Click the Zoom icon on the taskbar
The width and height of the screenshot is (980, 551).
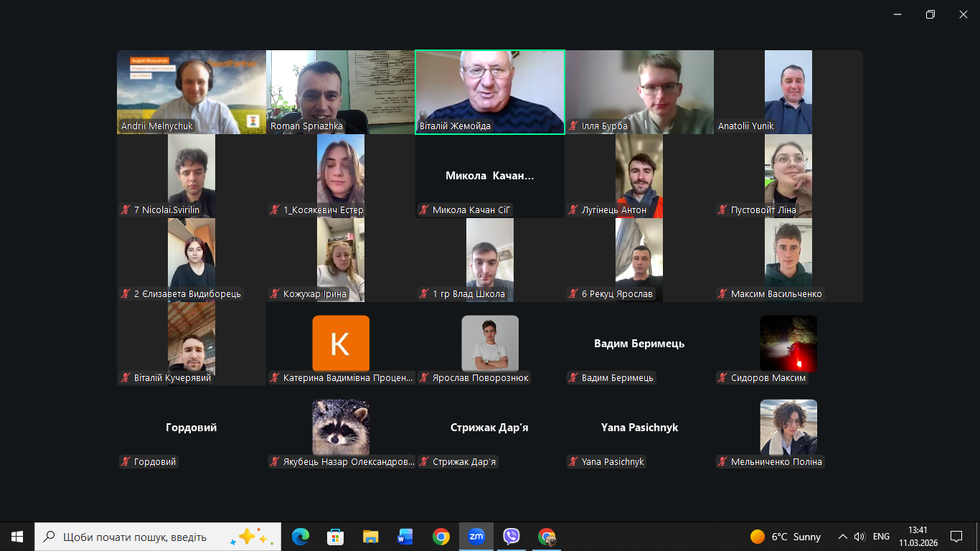coord(476,537)
